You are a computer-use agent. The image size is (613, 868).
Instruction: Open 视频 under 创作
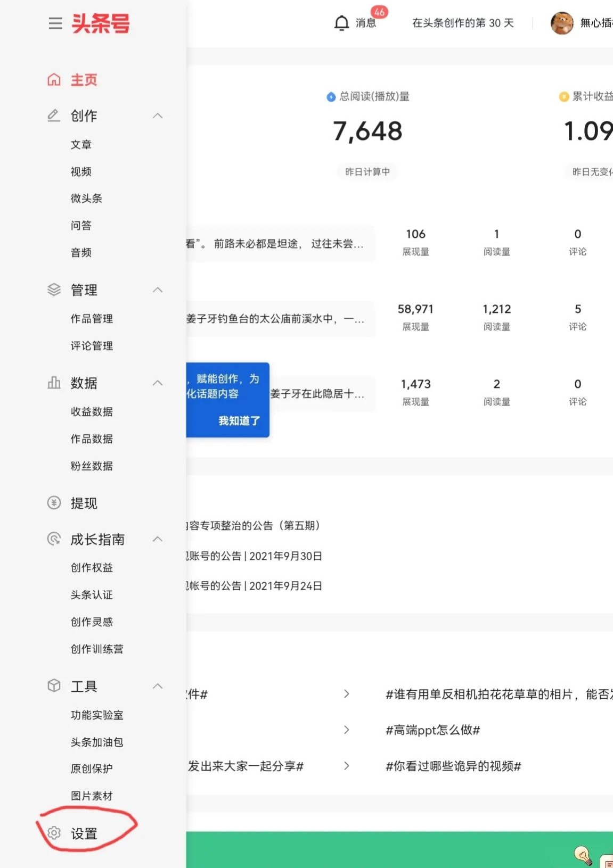tap(81, 171)
